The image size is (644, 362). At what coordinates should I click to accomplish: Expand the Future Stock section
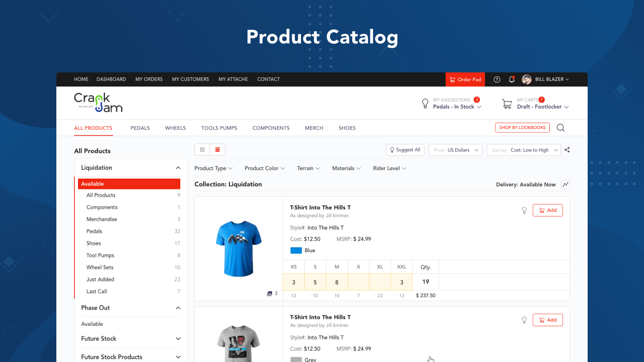(178, 339)
